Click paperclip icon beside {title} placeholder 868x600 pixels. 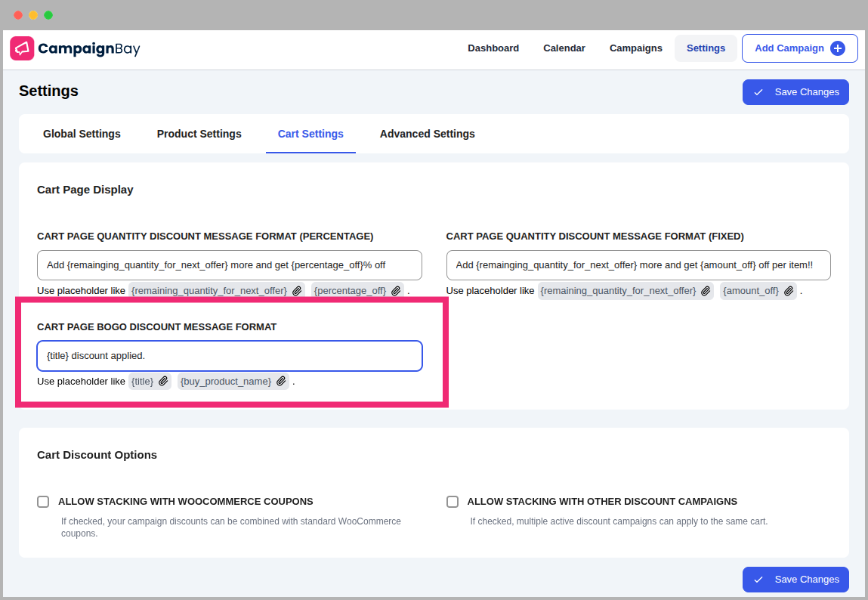coord(163,382)
